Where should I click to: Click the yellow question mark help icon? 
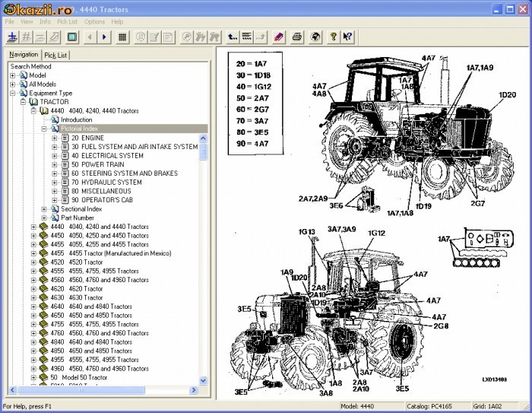point(334,37)
